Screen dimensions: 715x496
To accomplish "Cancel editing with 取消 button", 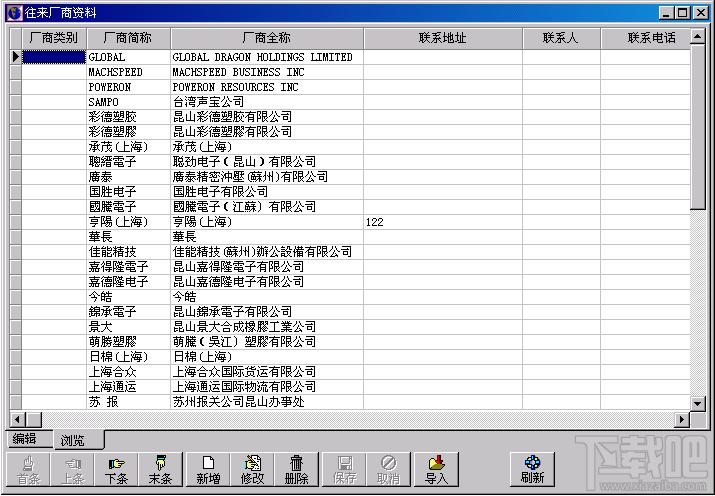I will coord(389,470).
